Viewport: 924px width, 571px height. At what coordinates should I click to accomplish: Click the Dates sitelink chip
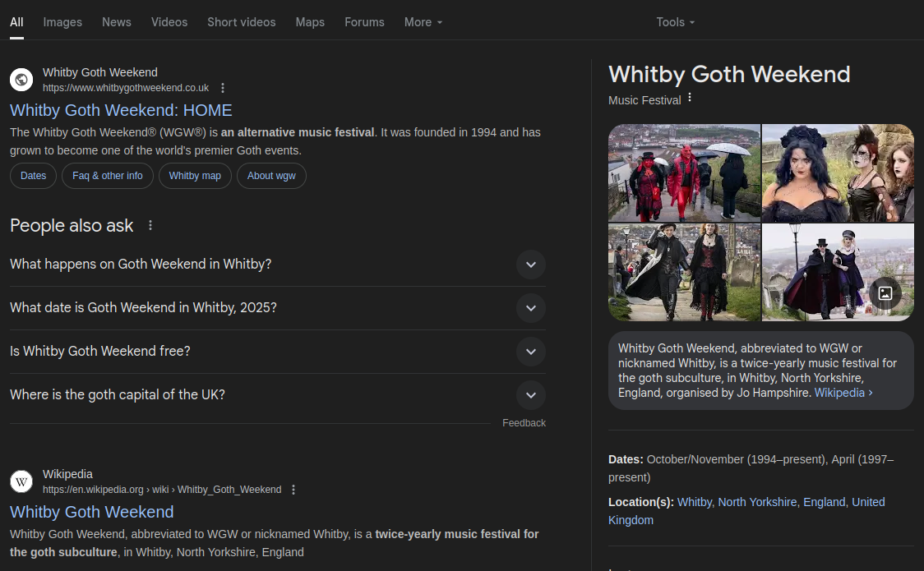(x=33, y=176)
